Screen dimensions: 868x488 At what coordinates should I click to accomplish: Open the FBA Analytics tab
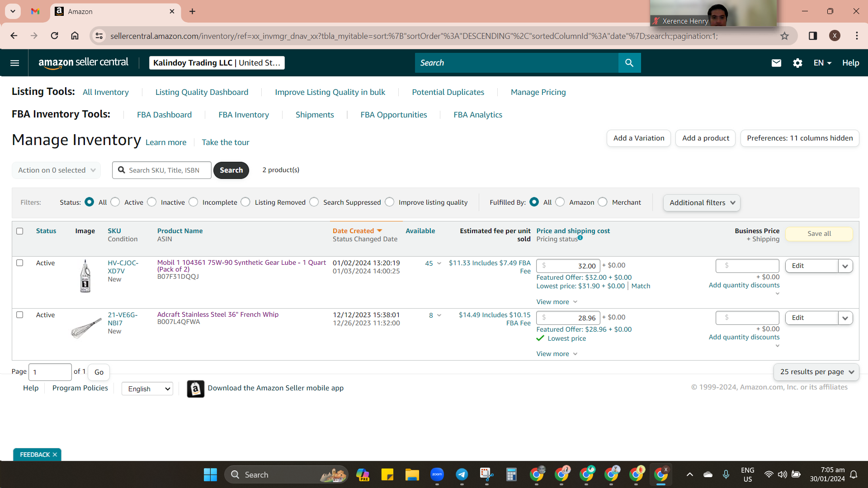(478, 115)
